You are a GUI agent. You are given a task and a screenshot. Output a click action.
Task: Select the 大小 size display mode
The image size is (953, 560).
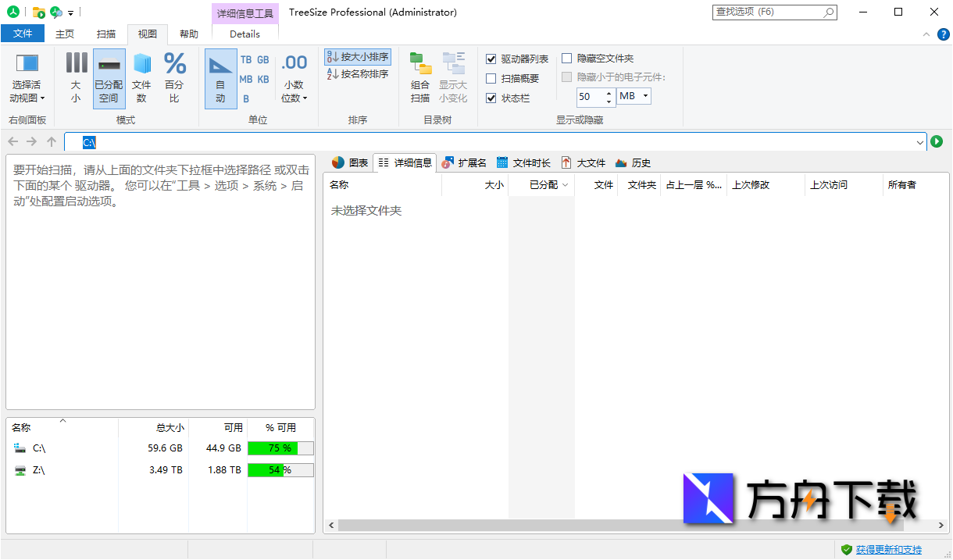(x=76, y=77)
